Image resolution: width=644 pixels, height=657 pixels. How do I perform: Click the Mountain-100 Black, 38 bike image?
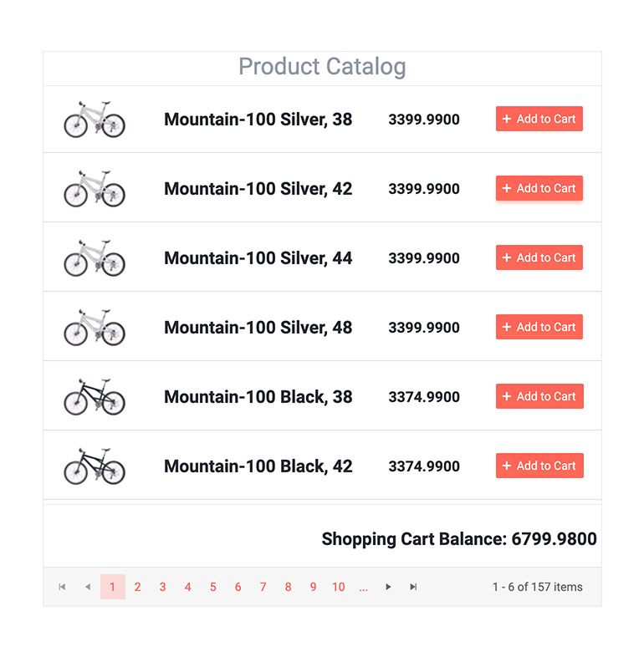[95, 397]
